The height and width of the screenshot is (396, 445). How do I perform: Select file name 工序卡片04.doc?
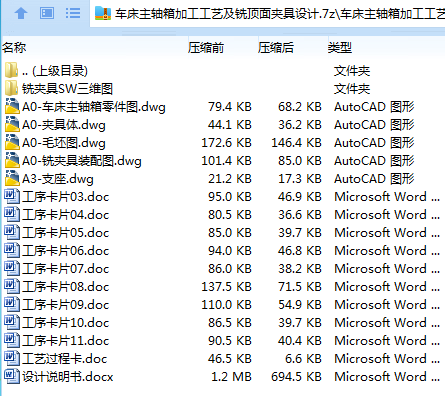pyautogui.click(x=66, y=215)
